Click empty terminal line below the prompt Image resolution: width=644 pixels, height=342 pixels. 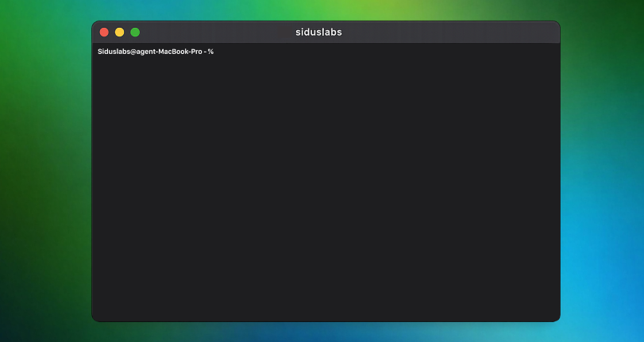159,65
